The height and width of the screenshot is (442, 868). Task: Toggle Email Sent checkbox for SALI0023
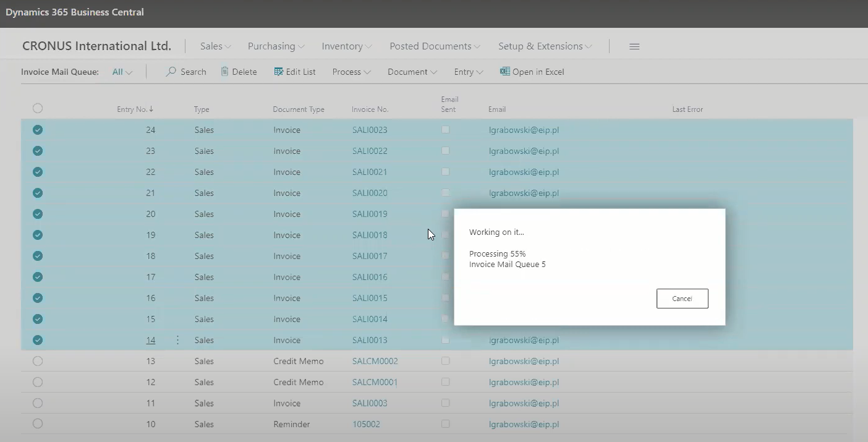point(445,130)
